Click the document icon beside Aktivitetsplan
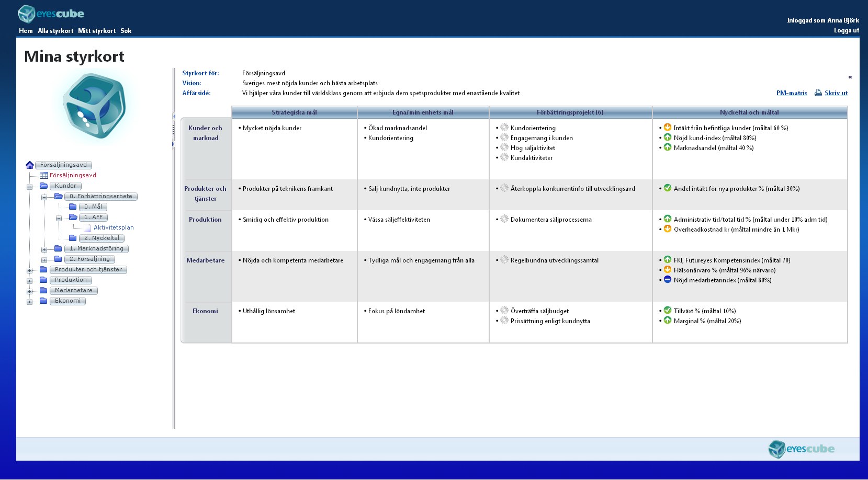Screen dimensions: 868x480 click(x=87, y=228)
